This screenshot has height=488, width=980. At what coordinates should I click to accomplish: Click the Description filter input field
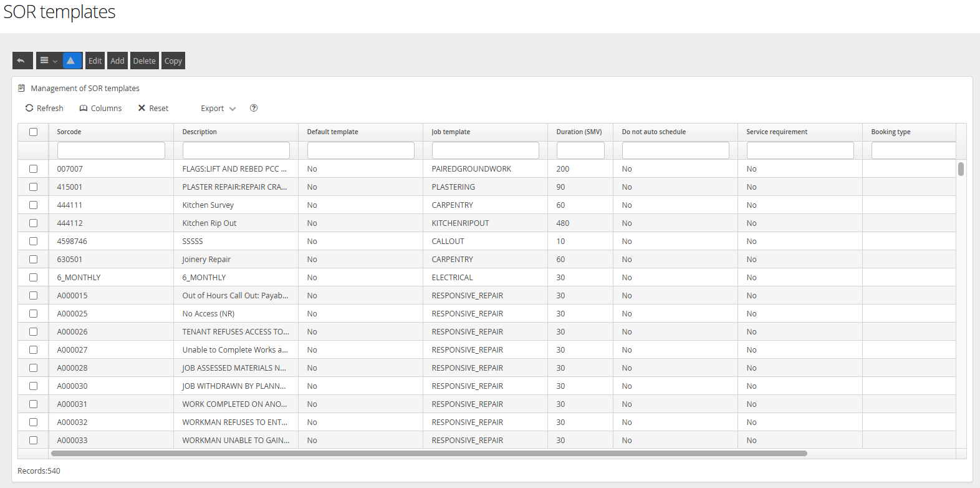pos(236,150)
